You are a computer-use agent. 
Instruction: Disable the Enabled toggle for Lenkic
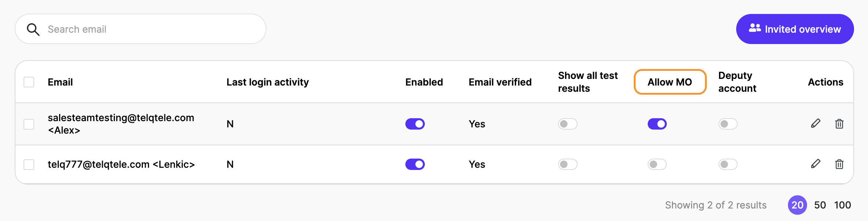click(415, 164)
